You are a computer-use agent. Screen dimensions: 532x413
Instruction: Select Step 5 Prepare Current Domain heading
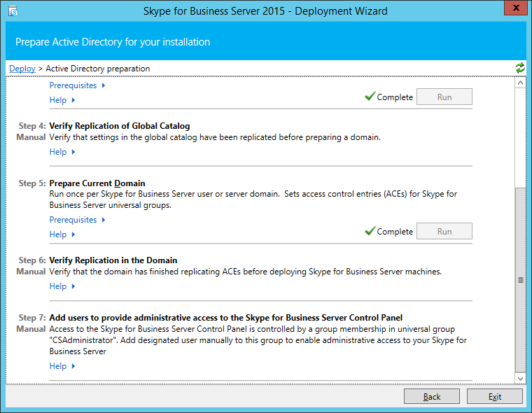[97, 183]
